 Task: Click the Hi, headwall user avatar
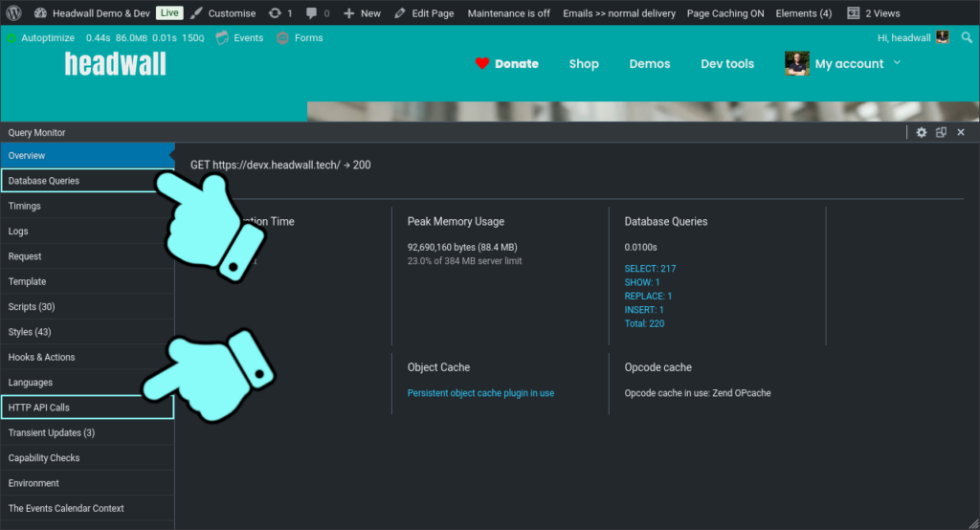pos(943,37)
